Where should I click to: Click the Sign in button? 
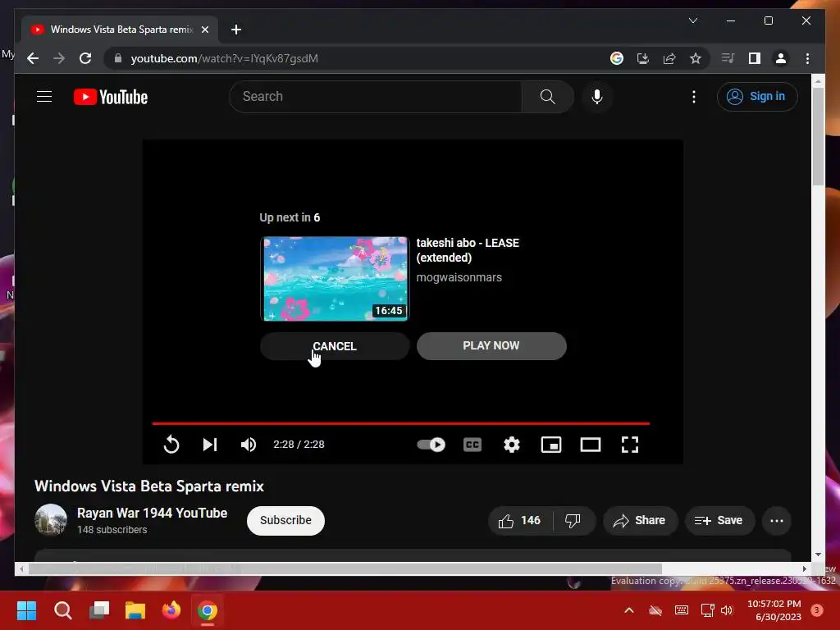757,97
